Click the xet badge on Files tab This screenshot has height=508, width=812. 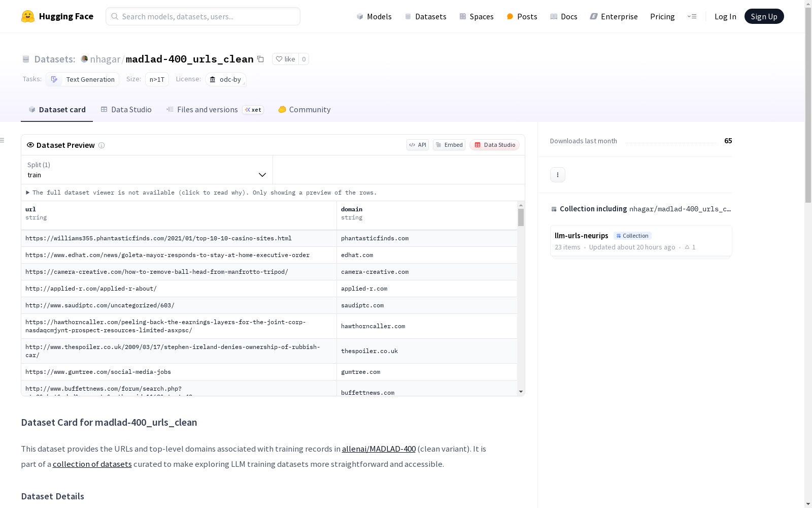click(x=253, y=110)
